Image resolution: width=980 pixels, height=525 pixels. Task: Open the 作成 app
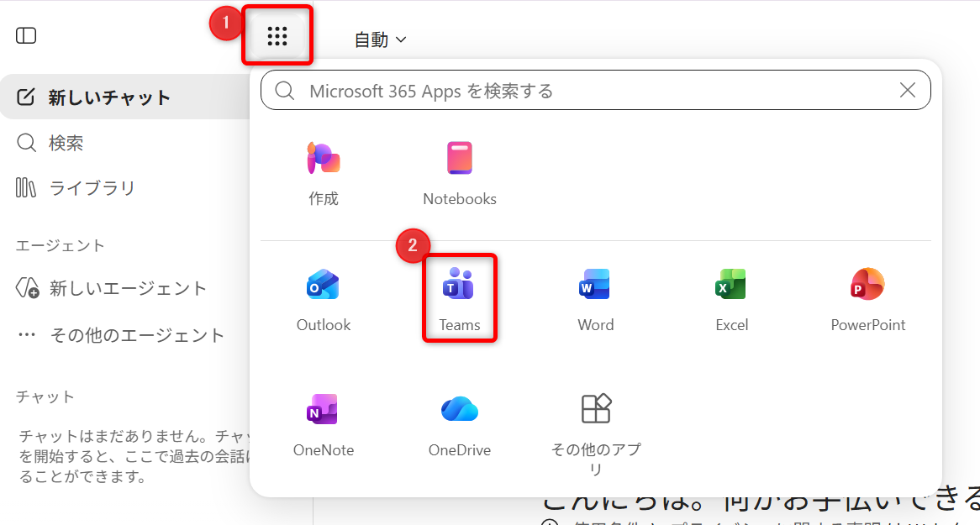[x=324, y=173]
